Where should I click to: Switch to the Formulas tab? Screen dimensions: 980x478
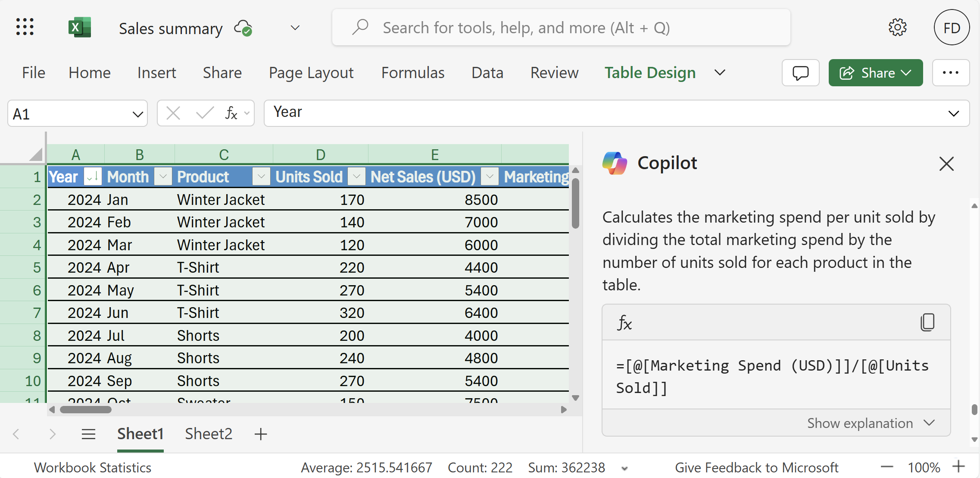click(413, 72)
